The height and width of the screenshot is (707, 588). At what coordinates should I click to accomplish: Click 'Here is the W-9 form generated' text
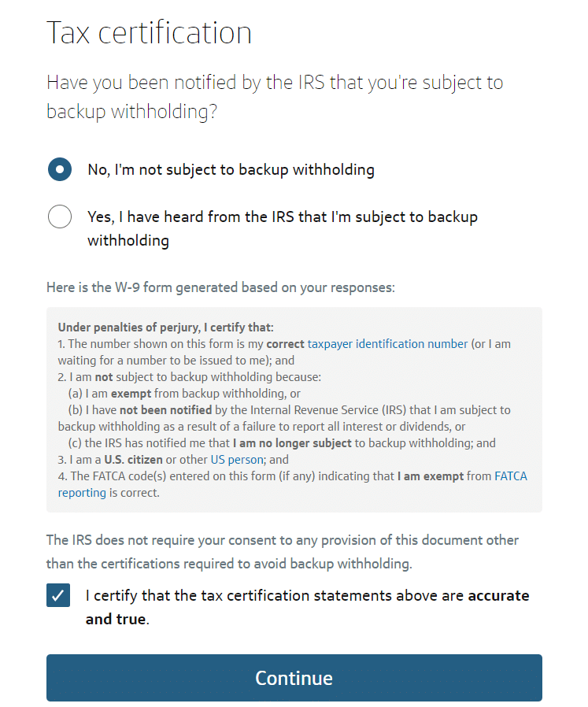(x=220, y=287)
